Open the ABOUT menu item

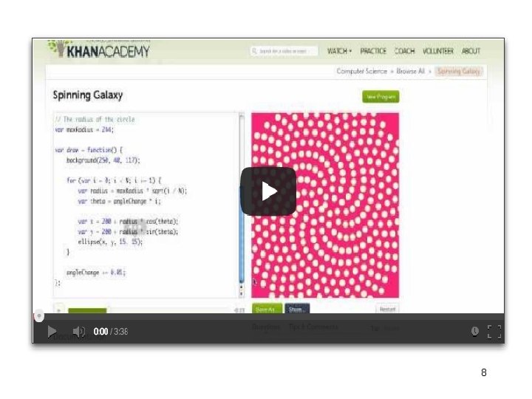(471, 51)
